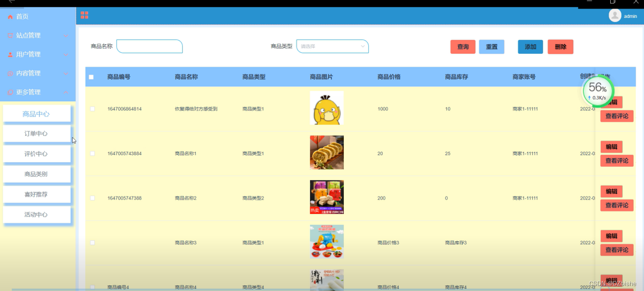Check the row 1647005743884 checkbox
Image resolution: width=644 pixels, height=291 pixels.
[x=92, y=154]
